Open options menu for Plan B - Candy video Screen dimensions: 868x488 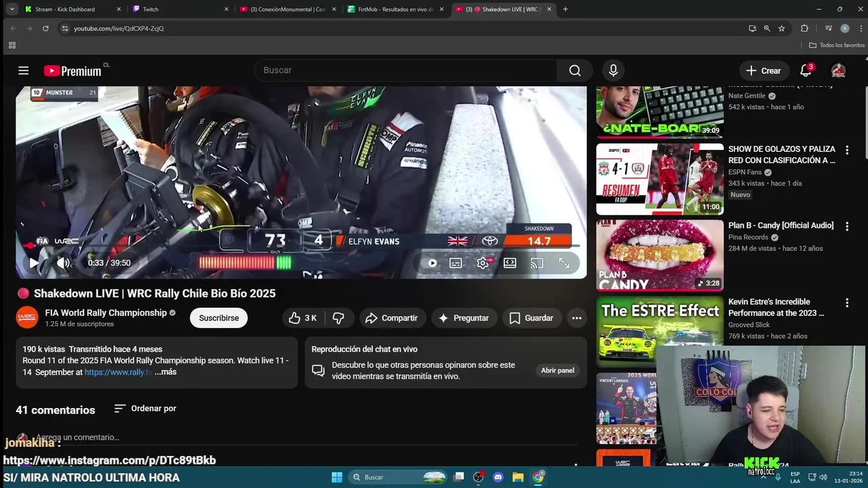pyautogui.click(x=847, y=226)
